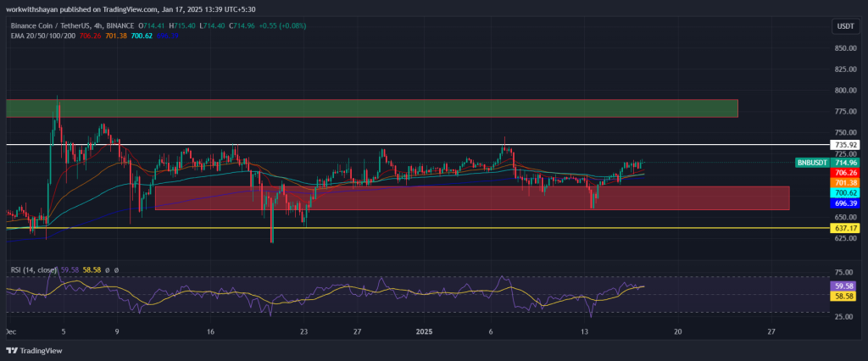This screenshot has height=361, width=868.
Task: Click the close value C714.96 in legend
Action: coord(241,25)
